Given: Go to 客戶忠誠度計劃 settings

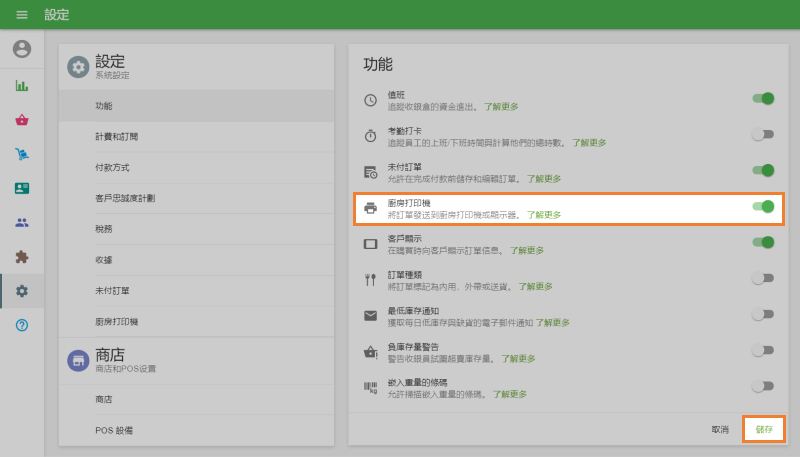Looking at the screenshot, I should pyautogui.click(x=196, y=198).
